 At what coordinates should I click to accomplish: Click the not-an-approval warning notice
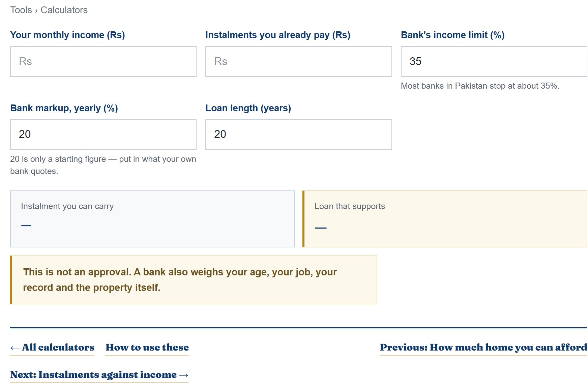[194, 280]
